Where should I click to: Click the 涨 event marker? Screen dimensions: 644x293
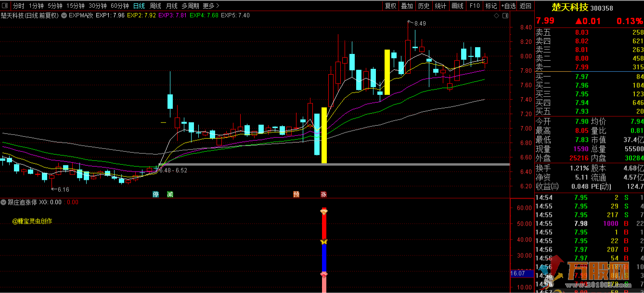[x=324, y=195]
